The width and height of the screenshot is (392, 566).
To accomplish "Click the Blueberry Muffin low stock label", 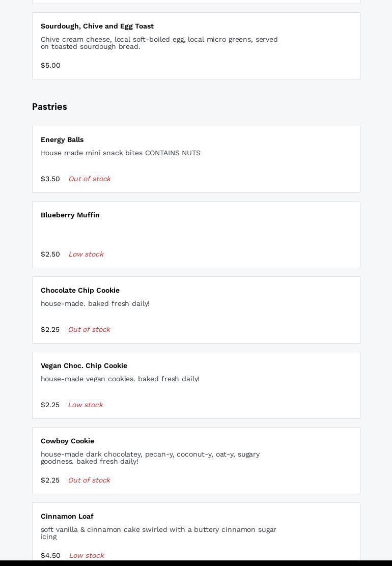I will pos(86,254).
